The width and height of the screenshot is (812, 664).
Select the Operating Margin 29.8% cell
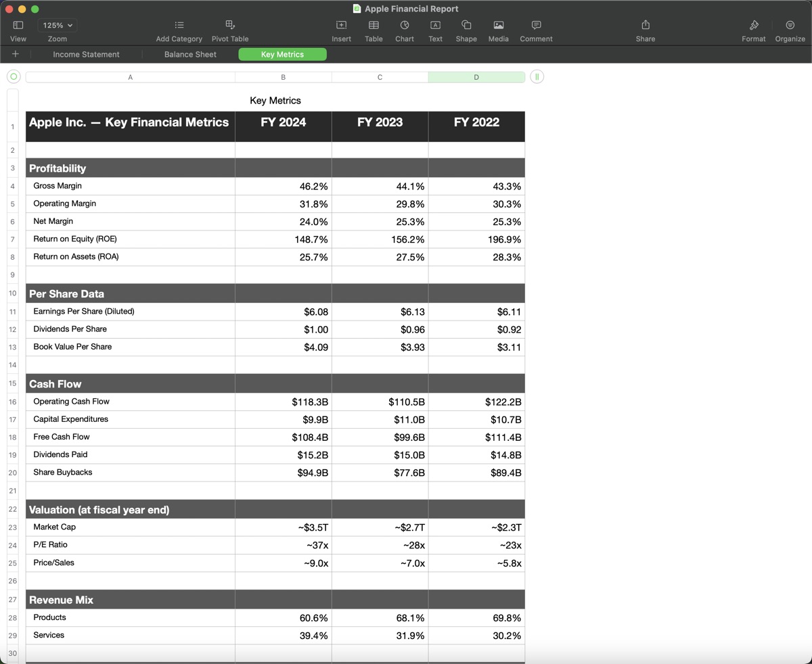[x=380, y=204]
